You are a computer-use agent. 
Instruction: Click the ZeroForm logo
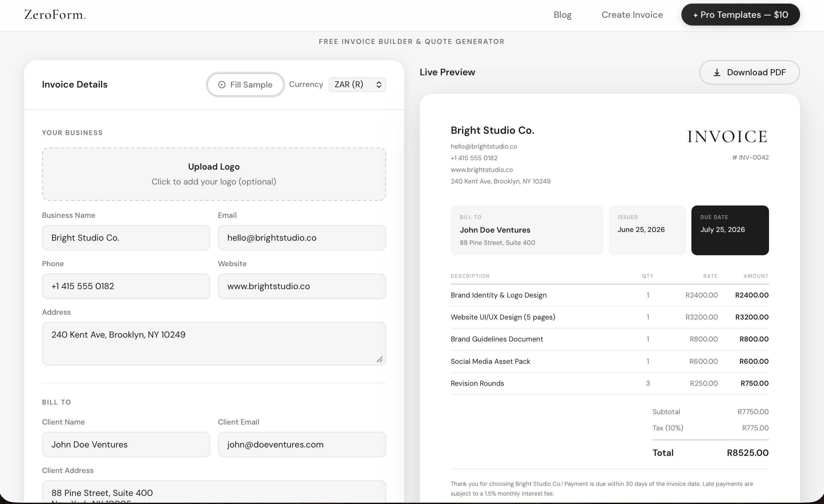[x=55, y=15]
